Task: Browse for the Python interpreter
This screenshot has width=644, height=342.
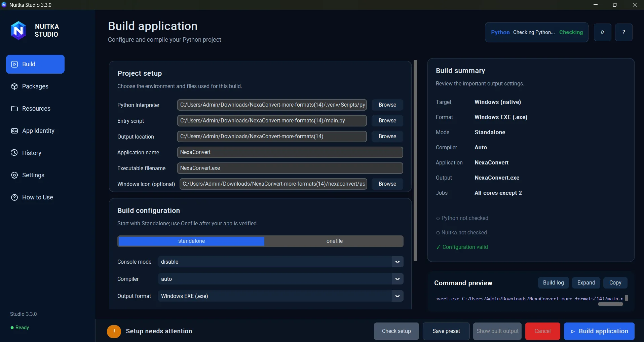Action: tap(387, 105)
